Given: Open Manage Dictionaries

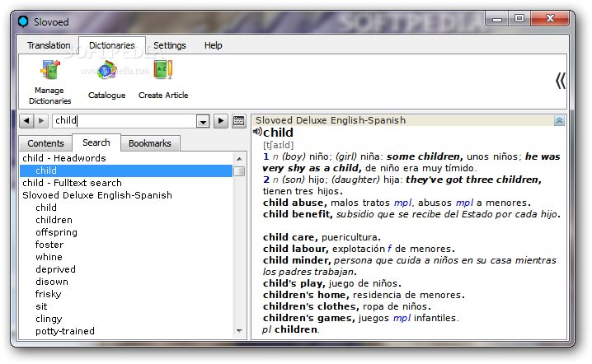Looking at the screenshot, I should click(x=49, y=82).
